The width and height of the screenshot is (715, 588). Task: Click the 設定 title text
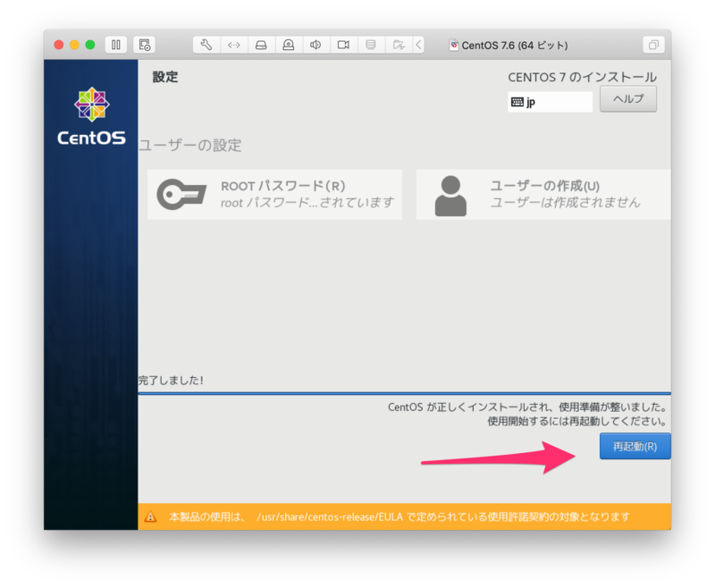click(165, 77)
